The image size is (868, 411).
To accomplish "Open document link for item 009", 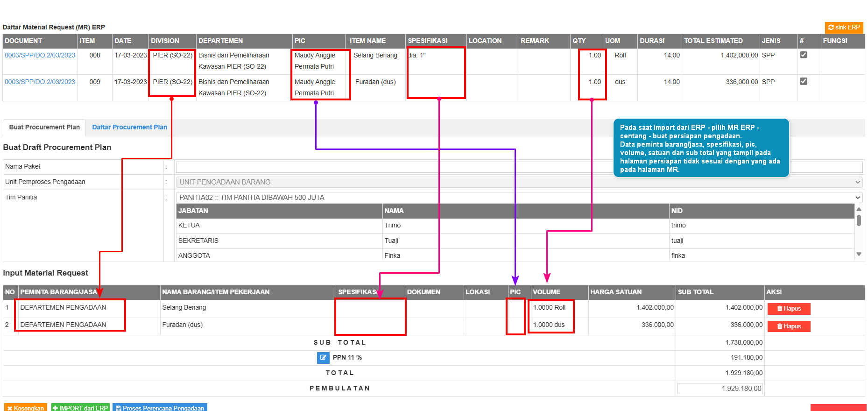I will click(x=40, y=82).
